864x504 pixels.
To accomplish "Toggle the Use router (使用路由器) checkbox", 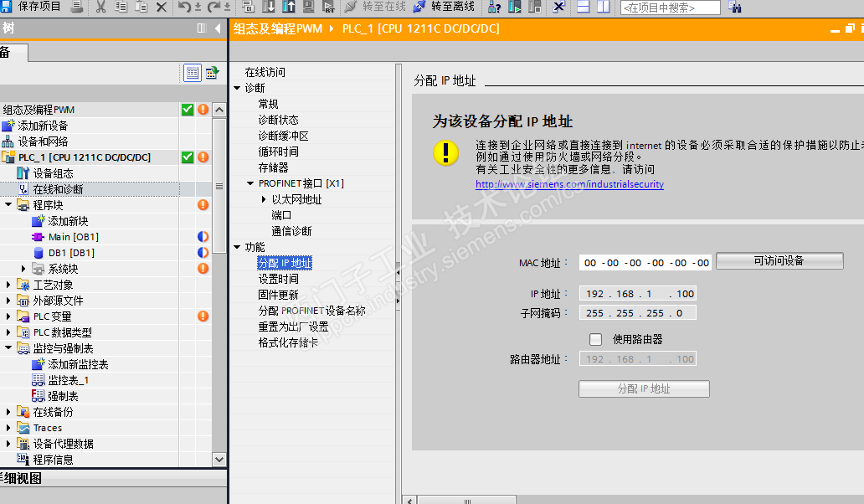I will (595, 339).
